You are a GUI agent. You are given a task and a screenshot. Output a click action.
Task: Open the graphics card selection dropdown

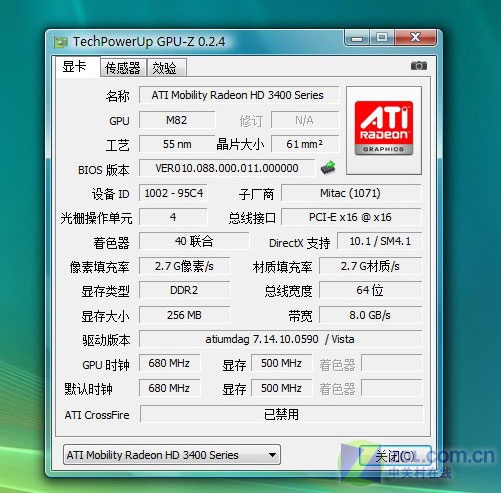[172, 455]
